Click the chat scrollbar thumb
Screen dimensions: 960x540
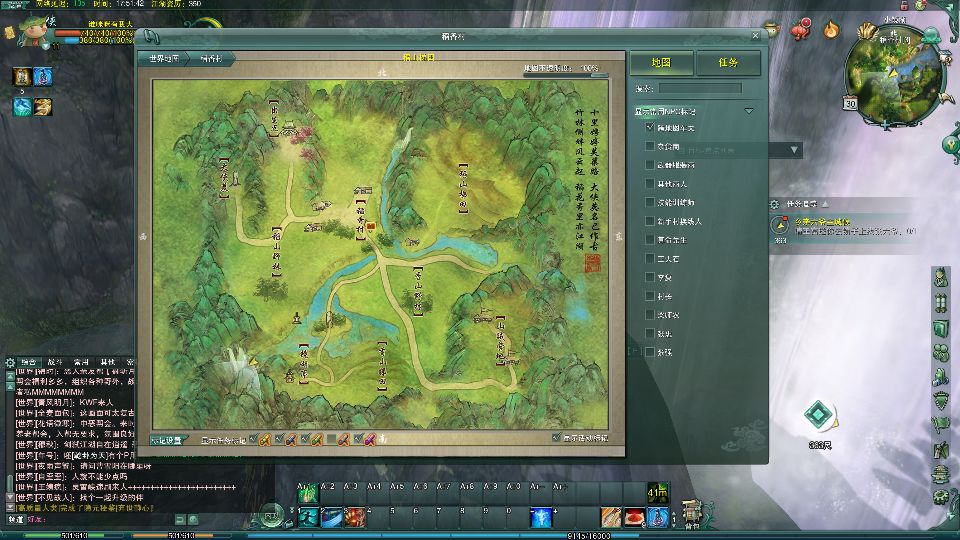[10, 483]
